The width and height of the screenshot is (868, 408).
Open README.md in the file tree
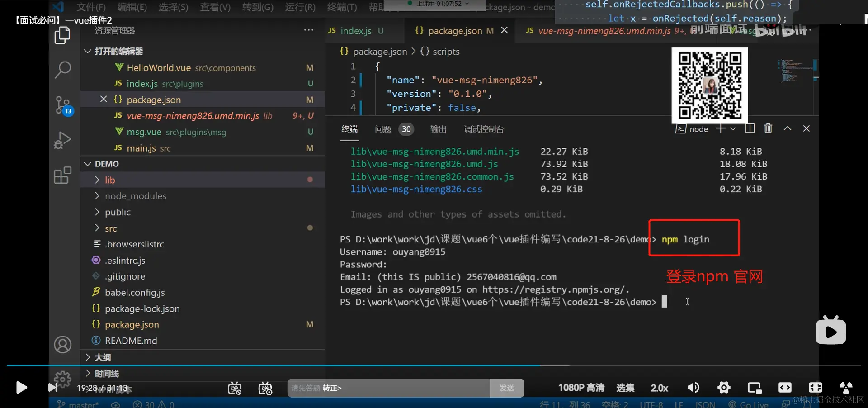(203, 341)
